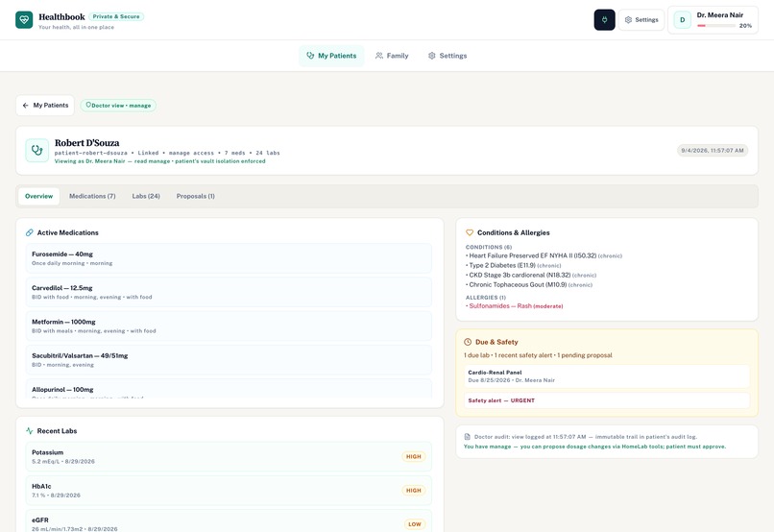Click stethoscope icon beside Robert D'Souza
Image resolution: width=774 pixels, height=532 pixels.
point(37,150)
